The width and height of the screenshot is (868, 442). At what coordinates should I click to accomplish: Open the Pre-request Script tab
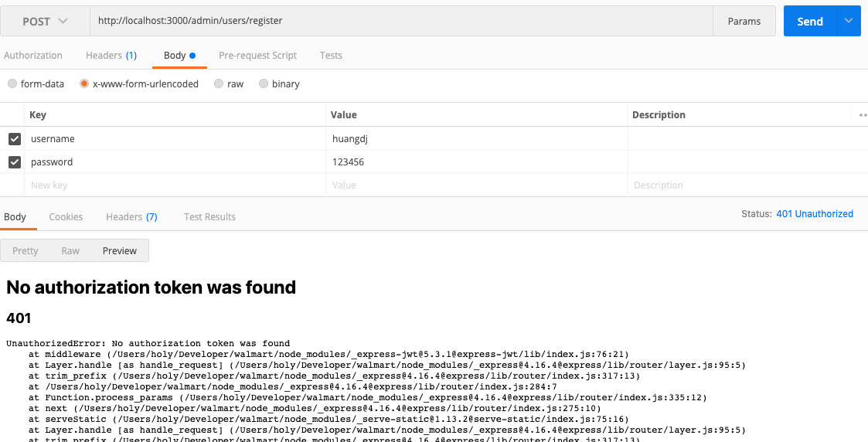pos(257,56)
